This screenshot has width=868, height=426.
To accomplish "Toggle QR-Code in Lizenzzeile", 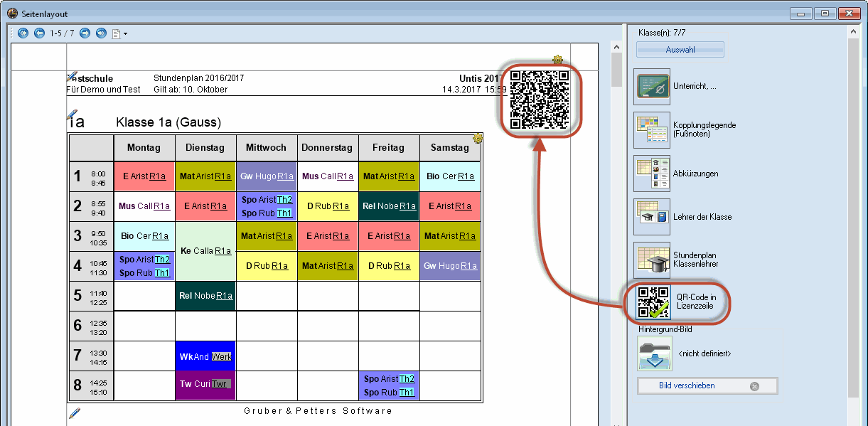I will pos(653,302).
